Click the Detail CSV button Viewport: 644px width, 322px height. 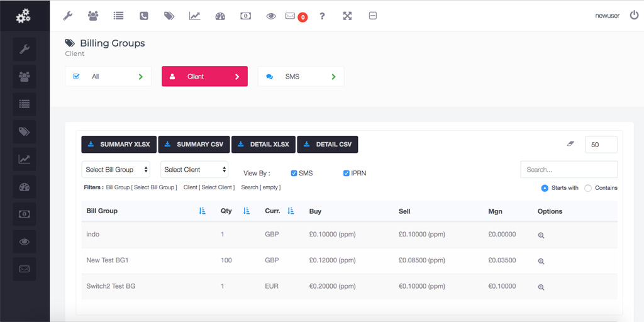pos(328,145)
